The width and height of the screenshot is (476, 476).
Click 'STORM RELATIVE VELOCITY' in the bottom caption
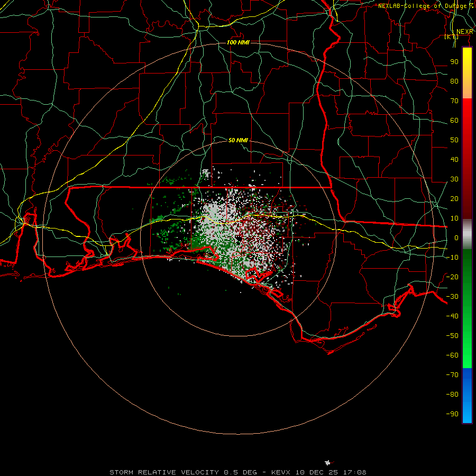164,472
